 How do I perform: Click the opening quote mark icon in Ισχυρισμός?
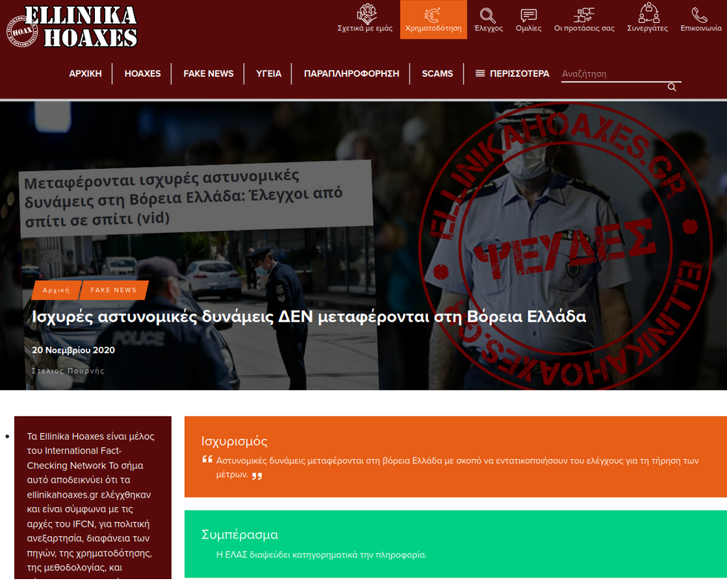207,459
